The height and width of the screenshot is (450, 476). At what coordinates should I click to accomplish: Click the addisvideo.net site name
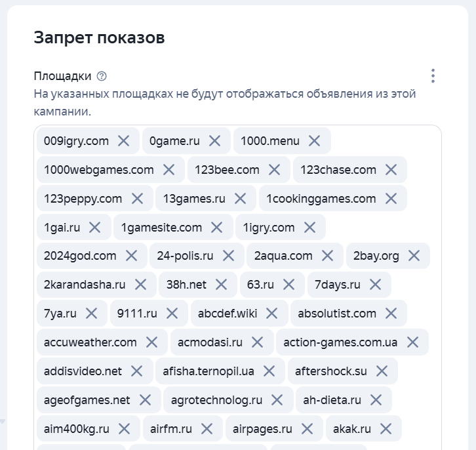point(83,371)
